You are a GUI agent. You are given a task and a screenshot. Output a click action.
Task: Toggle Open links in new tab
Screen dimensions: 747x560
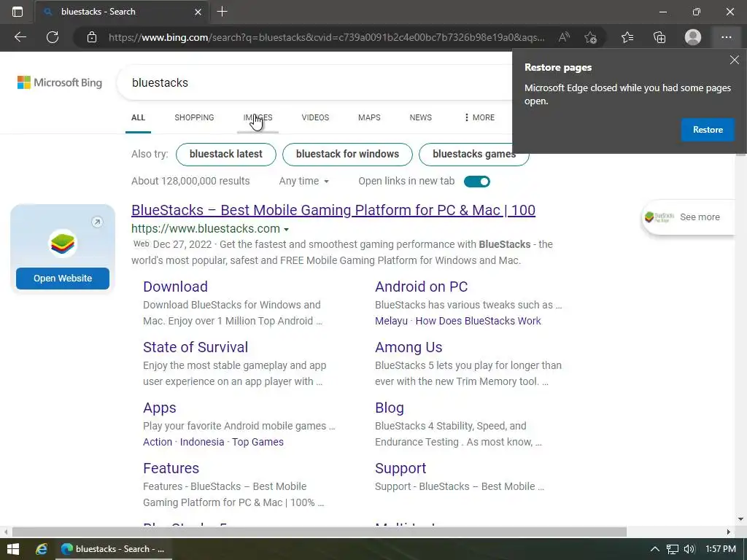[x=477, y=182]
